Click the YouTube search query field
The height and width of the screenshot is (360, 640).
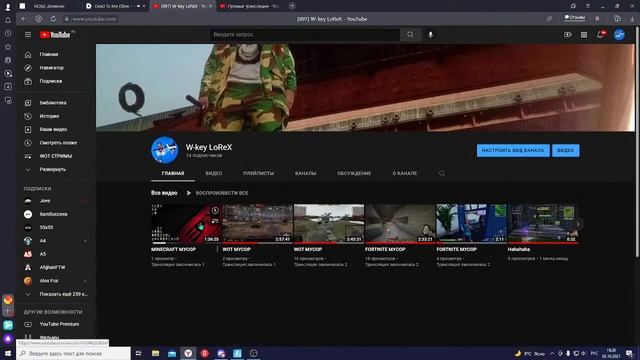point(305,35)
